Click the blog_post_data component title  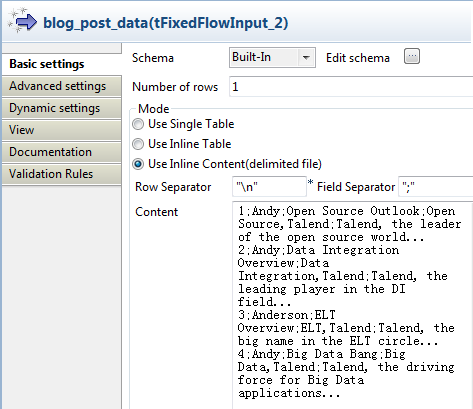tap(166, 23)
